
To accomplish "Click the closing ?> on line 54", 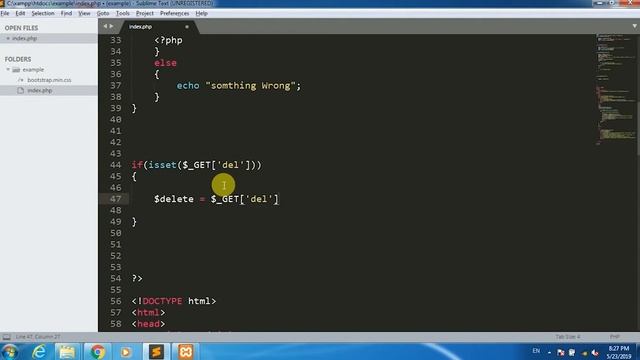I will pyautogui.click(x=137, y=278).
